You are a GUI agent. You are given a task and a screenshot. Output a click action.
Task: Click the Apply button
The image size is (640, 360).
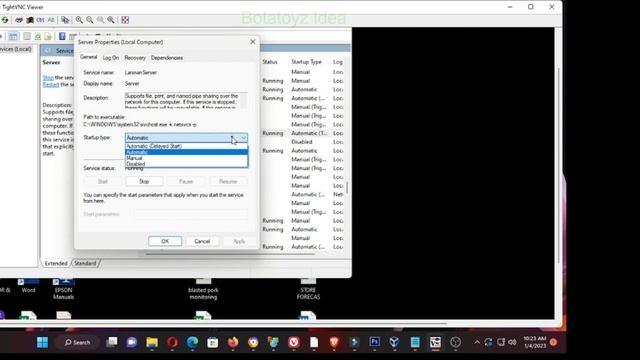239,241
